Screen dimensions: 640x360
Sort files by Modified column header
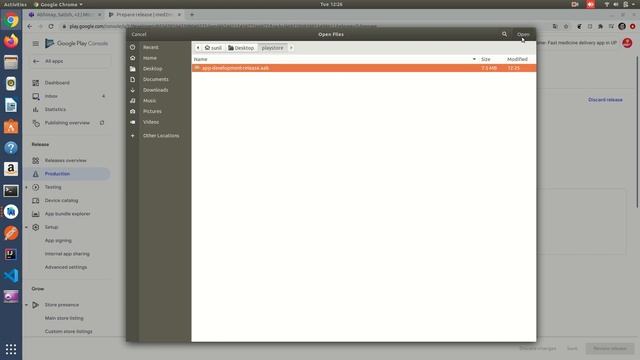point(517,59)
